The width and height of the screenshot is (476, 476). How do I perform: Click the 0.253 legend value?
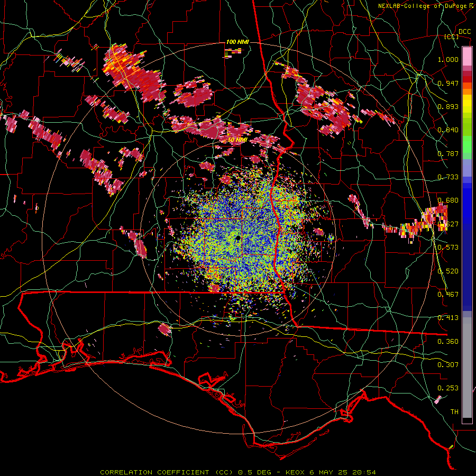coord(448,388)
